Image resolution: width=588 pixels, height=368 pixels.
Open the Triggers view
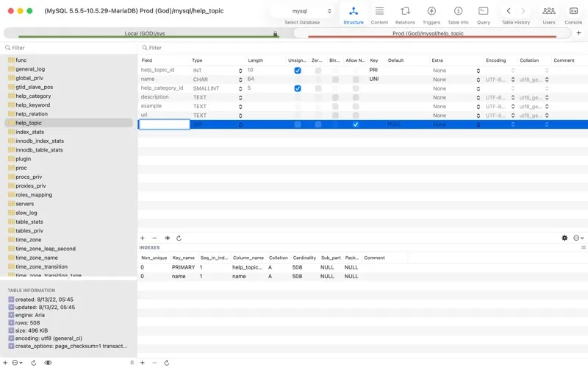point(431,15)
